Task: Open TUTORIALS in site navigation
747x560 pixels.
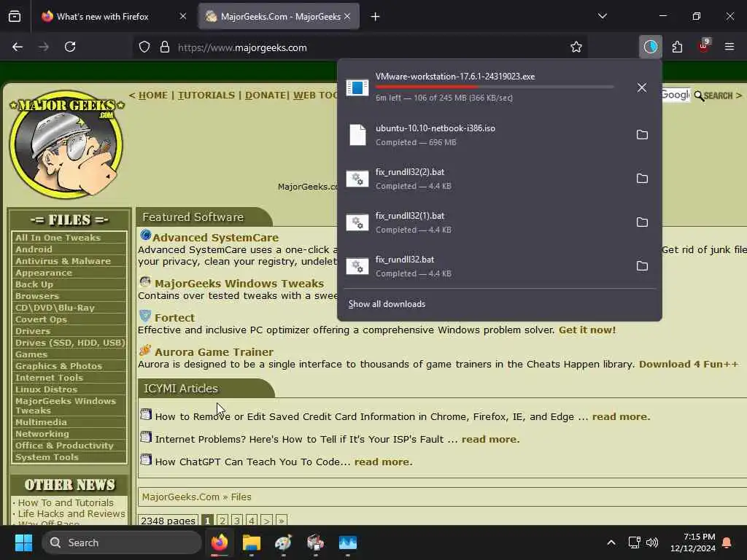Action: pyautogui.click(x=206, y=96)
